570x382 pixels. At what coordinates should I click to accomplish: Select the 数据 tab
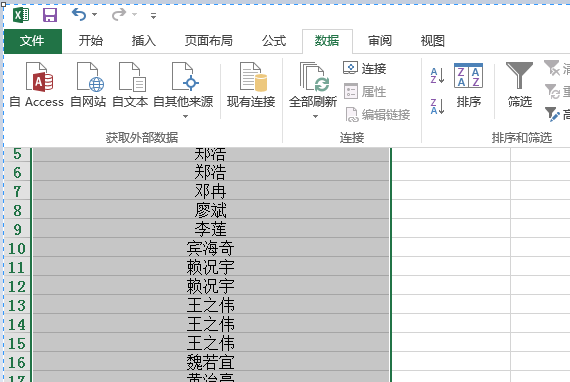click(x=327, y=41)
